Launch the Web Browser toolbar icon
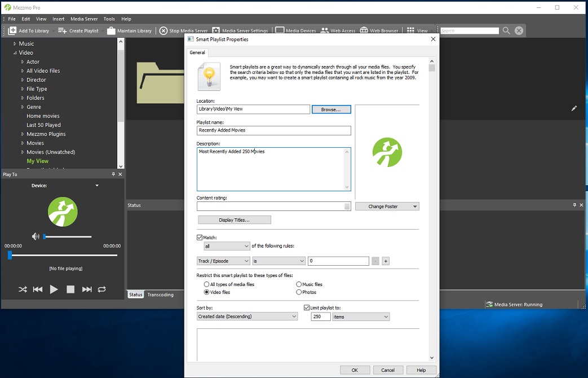588x378 pixels. [x=364, y=31]
